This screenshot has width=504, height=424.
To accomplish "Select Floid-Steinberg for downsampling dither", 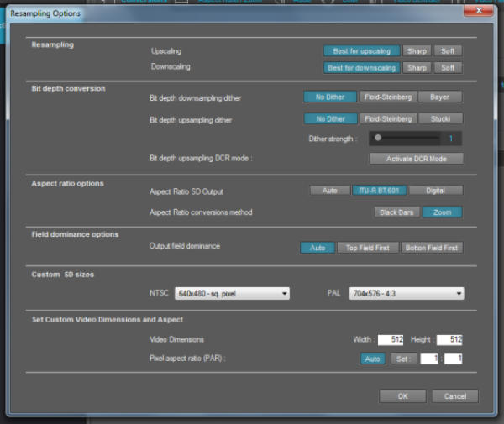I will (387, 97).
